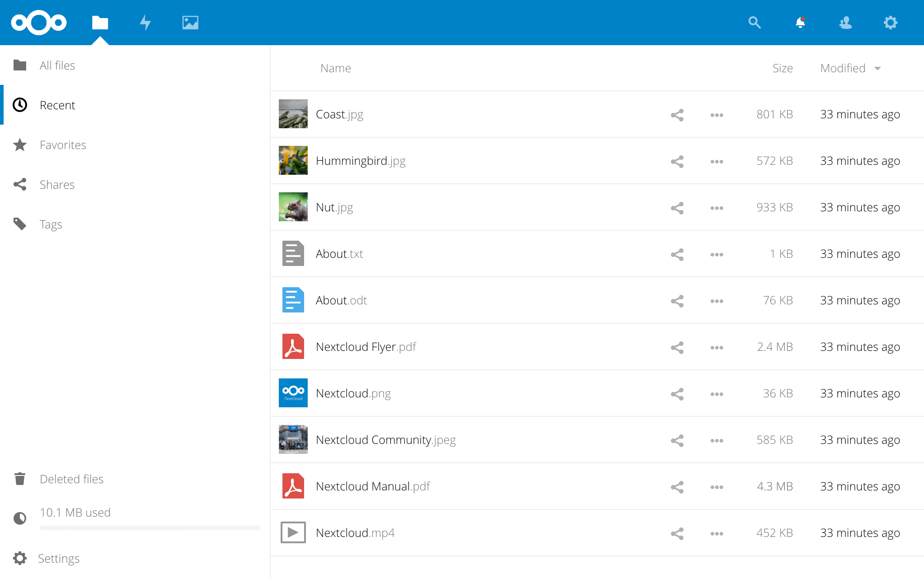
Task: Click share icon next to Nextcloud Flyer.pdf
Action: coord(677,346)
